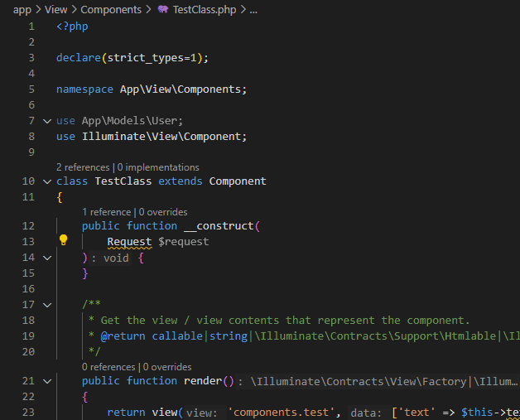Click the PHP elephant icon in breadcrumb
The height and width of the screenshot is (420, 520).
162,10
